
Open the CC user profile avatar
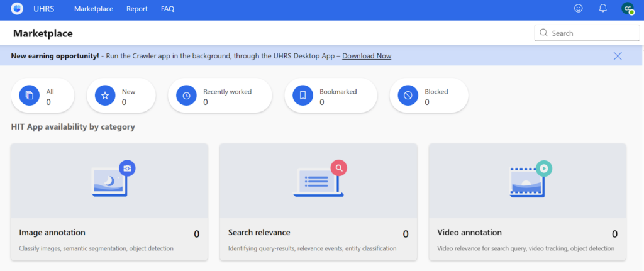click(627, 9)
